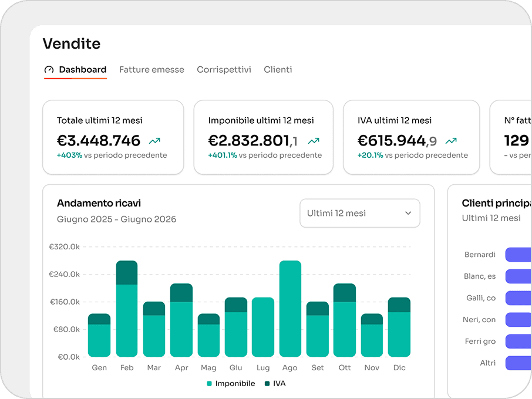
Task: Click the Lug bar in chart
Action: [263, 327]
